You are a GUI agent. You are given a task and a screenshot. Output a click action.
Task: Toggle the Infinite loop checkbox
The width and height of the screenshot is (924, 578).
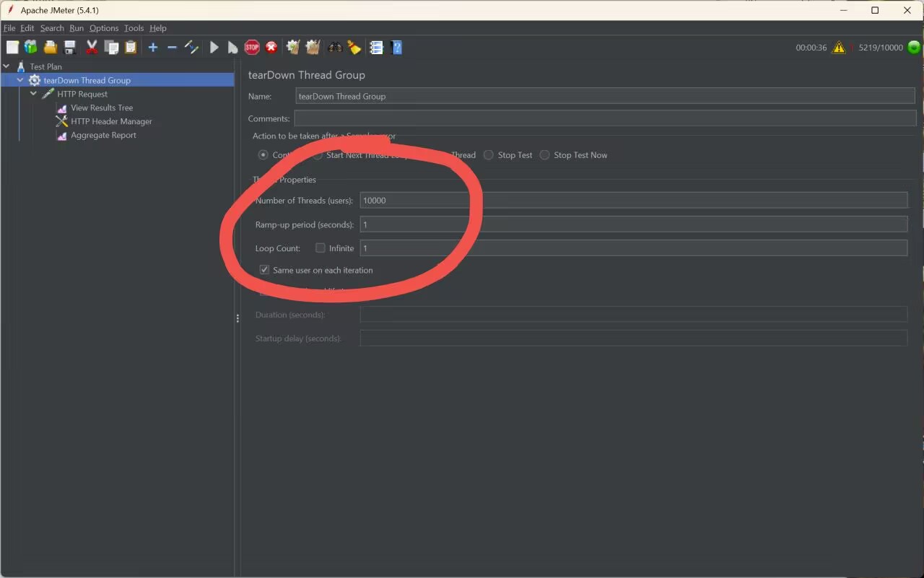(x=321, y=248)
